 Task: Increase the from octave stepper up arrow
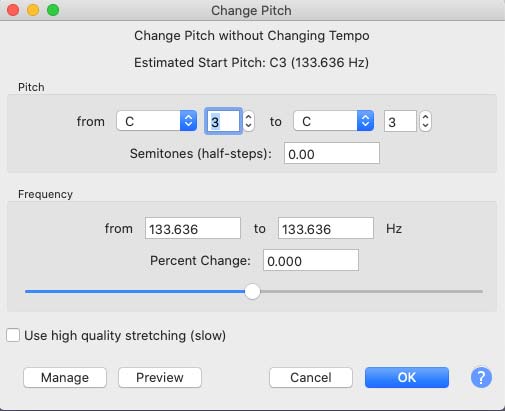pyautogui.click(x=248, y=117)
